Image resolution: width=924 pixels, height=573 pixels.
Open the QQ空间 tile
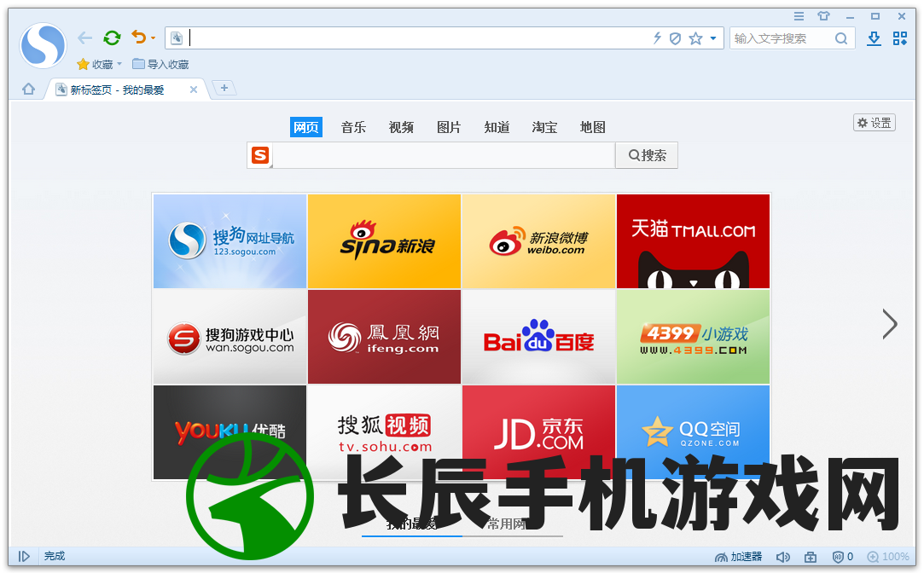693,432
